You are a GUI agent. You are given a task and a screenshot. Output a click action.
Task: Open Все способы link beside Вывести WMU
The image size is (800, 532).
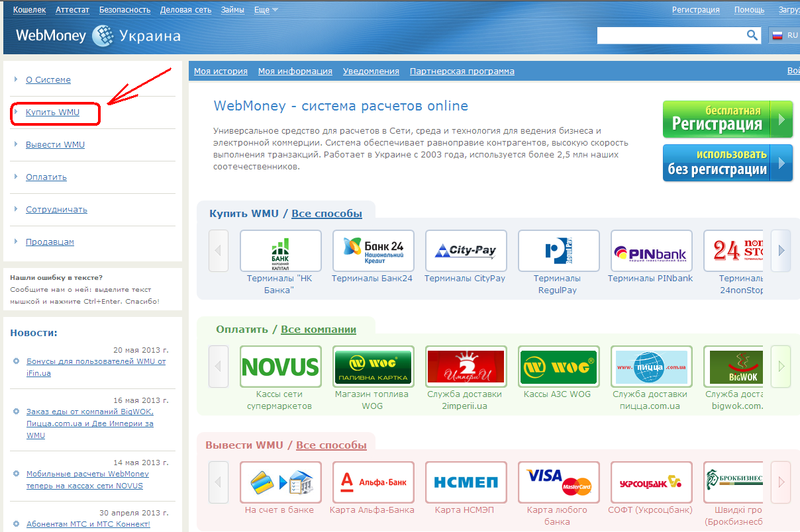[x=331, y=445]
